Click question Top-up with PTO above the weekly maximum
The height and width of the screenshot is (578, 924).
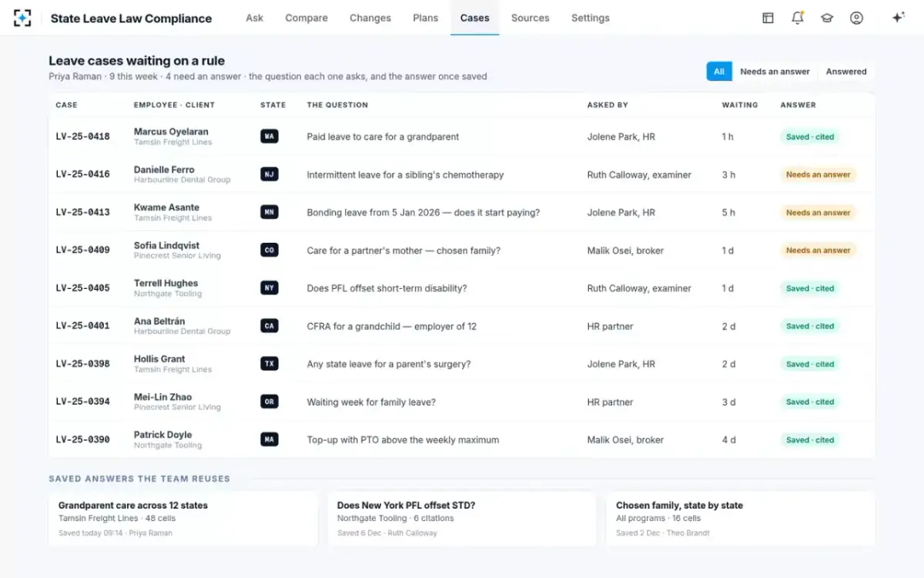coord(403,440)
